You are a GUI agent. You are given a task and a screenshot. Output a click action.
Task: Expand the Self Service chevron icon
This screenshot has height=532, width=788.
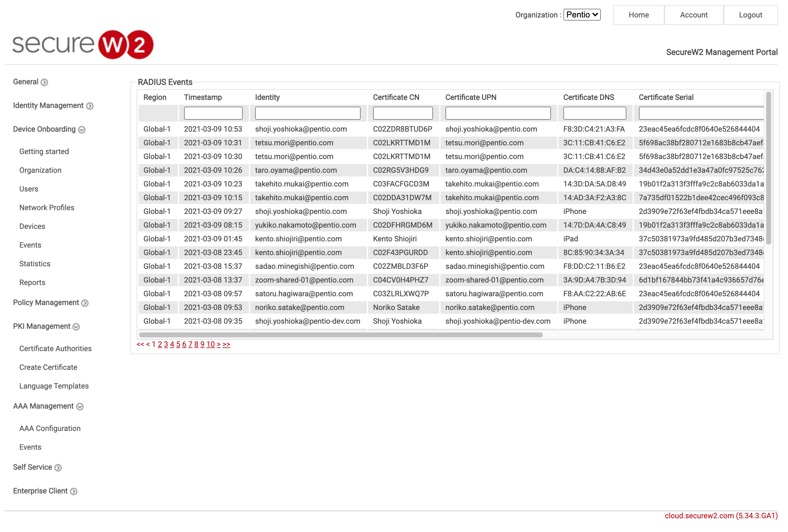pos(58,468)
